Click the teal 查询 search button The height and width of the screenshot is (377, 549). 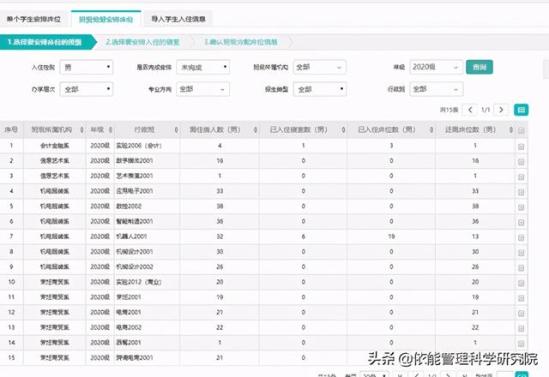[x=479, y=67]
